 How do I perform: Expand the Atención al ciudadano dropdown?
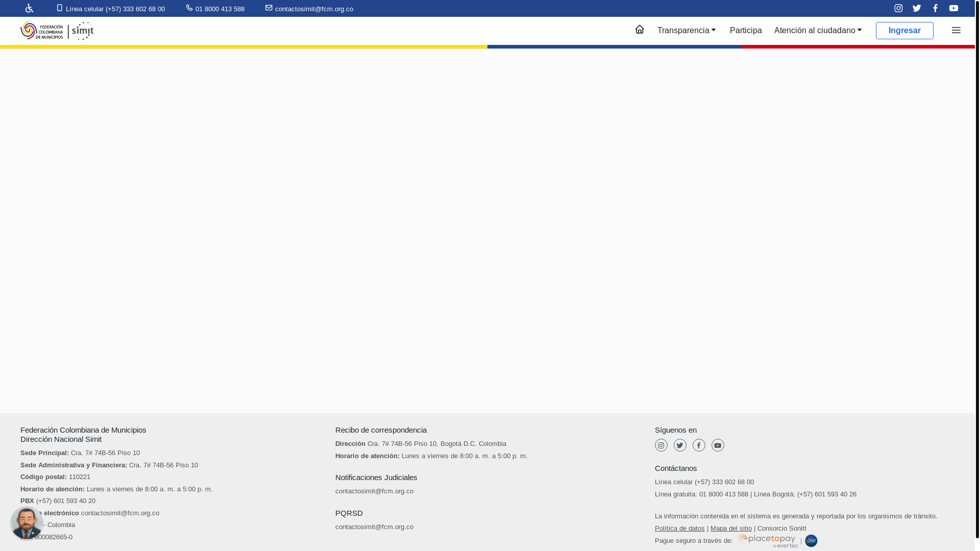818,31
